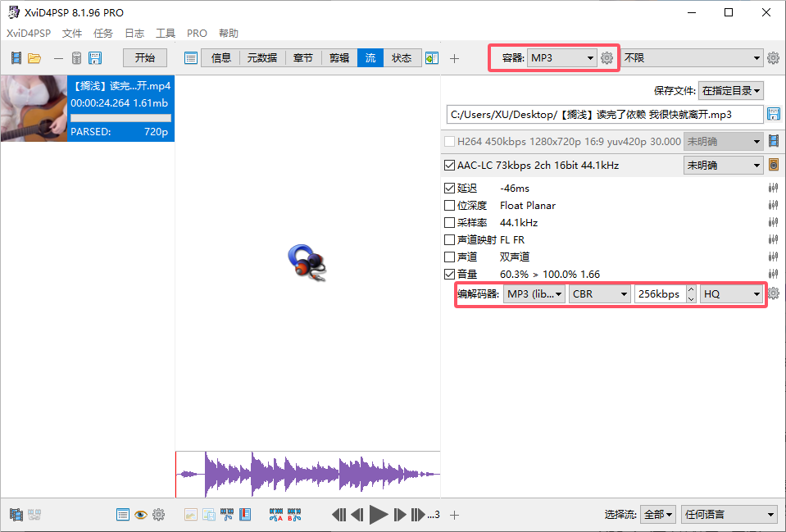The height and width of the screenshot is (532, 786).
Task: Click the plus button to add a new task
Action: click(x=454, y=58)
